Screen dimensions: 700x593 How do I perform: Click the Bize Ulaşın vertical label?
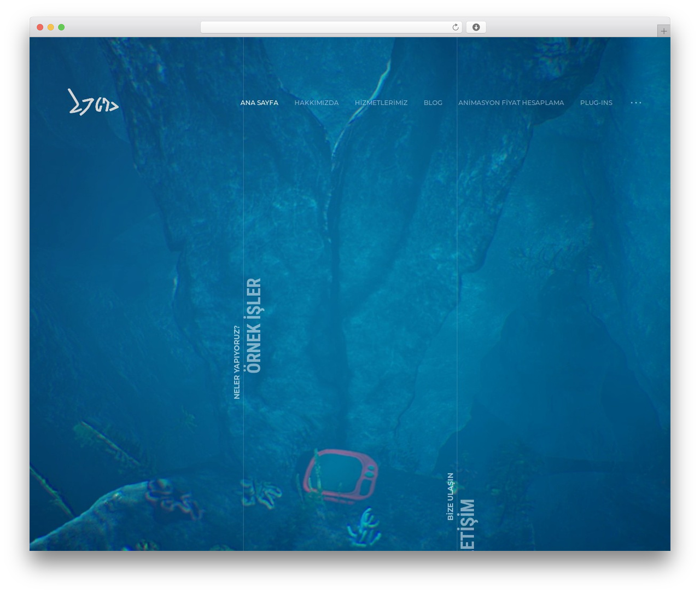pos(451,496)
